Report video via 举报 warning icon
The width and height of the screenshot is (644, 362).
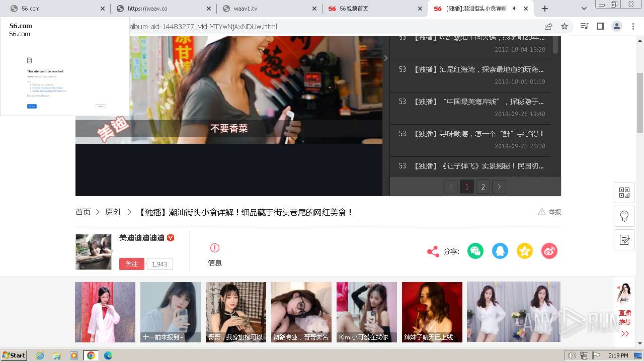[542, 212]
